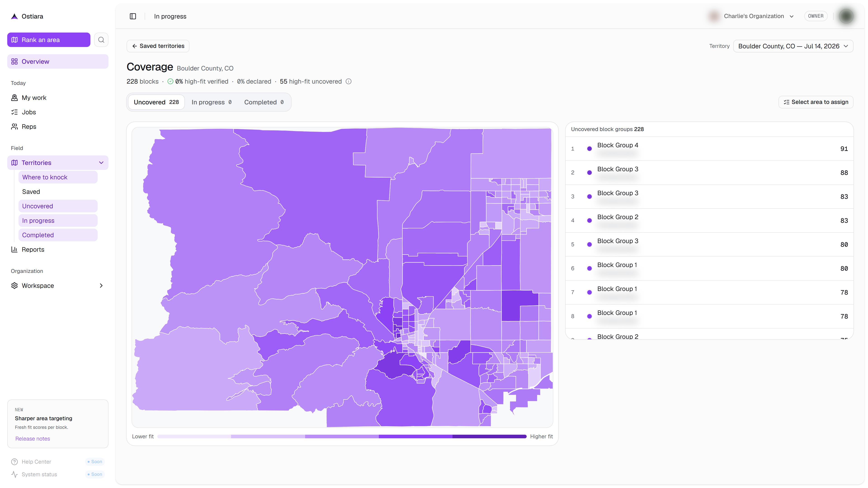Open the search magnifier icon

point(101,40)
